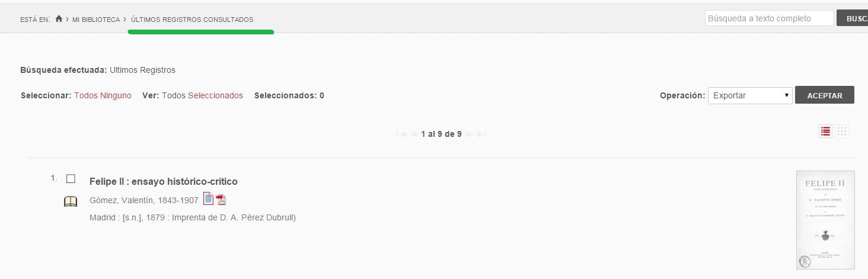The width and height of the screenshot is (868, 279).
Task: Switch to list view of results
Action: pyautogui.click(x=825, y=132)
